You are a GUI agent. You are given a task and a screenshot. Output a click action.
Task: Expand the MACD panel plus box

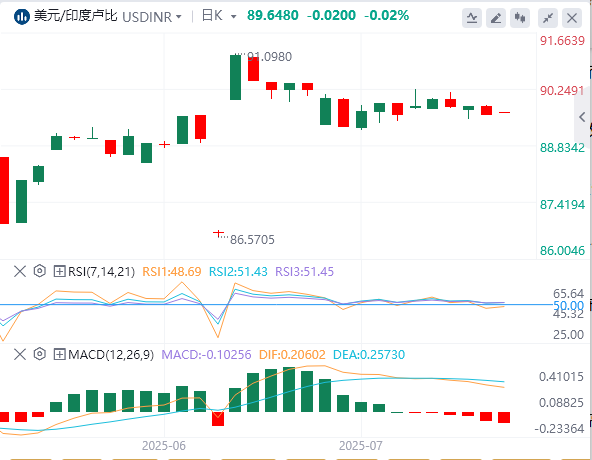pos(59,354)
